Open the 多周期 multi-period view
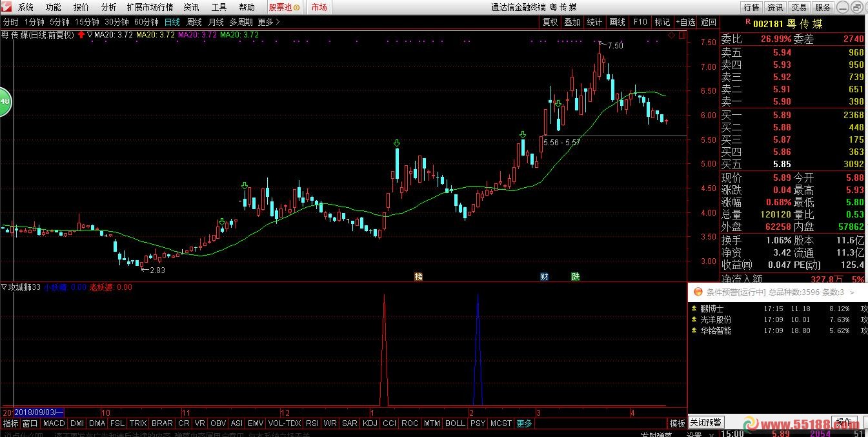The width and height of the screenshot is (868, 437). (241, 22)
